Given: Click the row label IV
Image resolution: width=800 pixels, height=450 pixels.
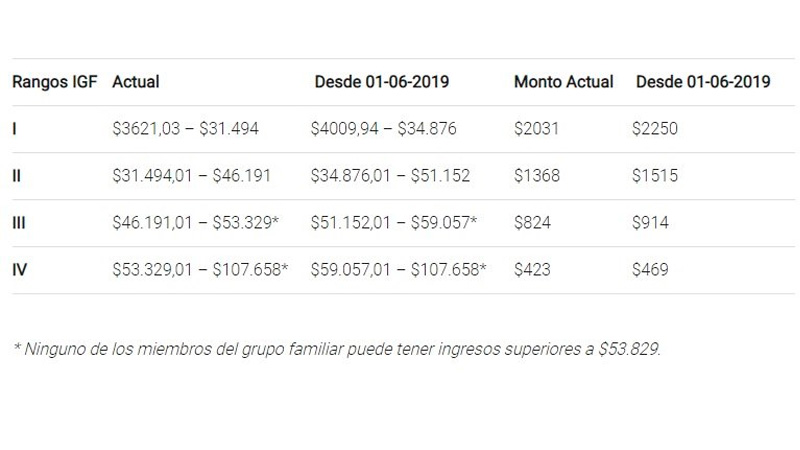Looking at the screenshot, I should [18, 270].
